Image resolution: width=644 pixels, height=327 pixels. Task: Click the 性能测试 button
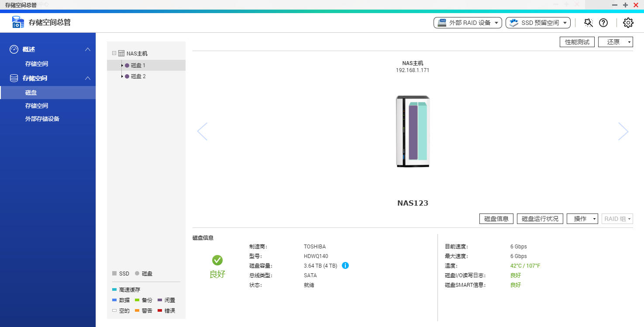coord(577,42)
